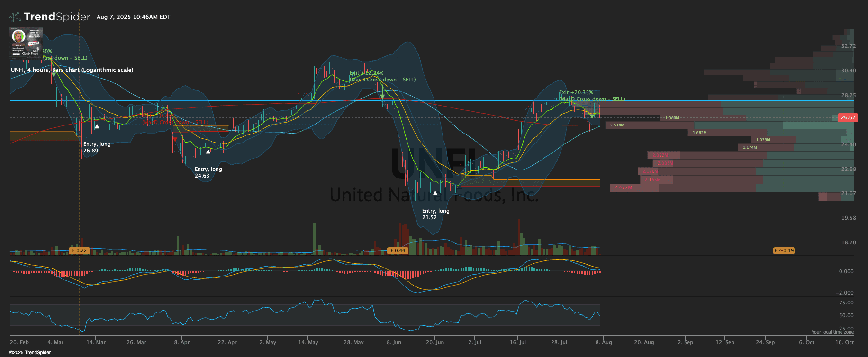Click the 1.960M volume profile label

(x=672, y=118)
